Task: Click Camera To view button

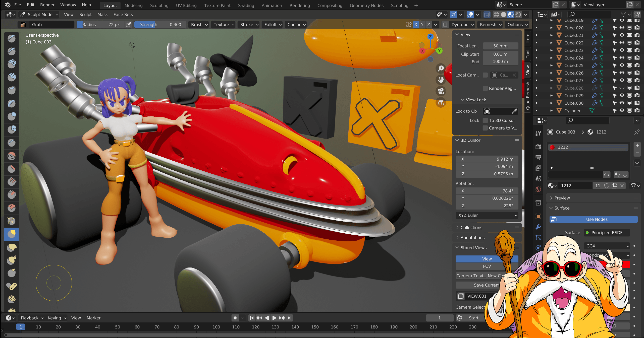Action: (x=471, y=276)
